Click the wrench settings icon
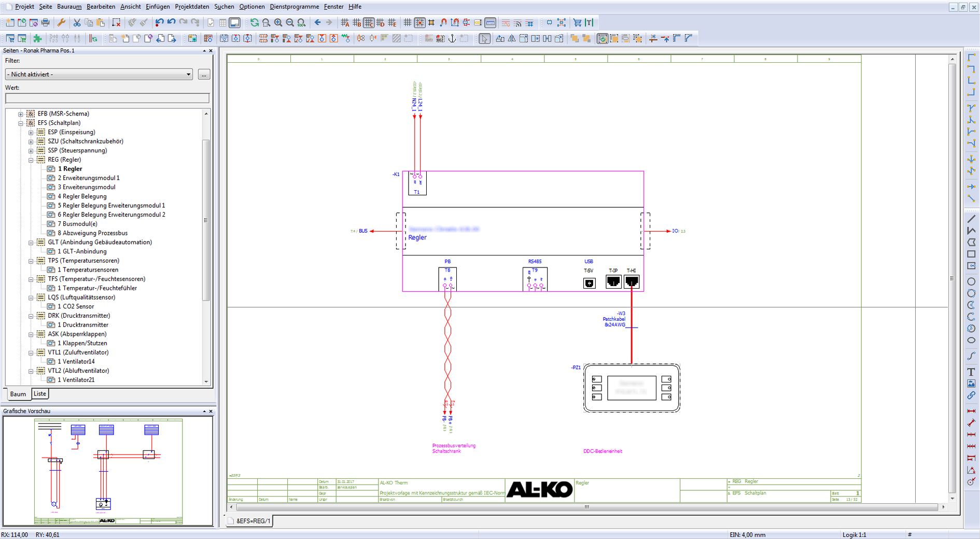980x539 pixels. coord(61,23)
